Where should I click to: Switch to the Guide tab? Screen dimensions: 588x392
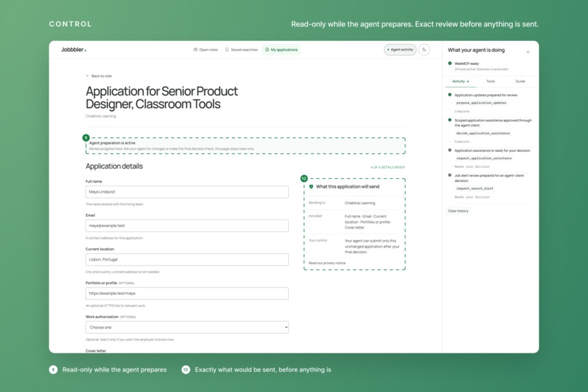coord(520,82)
